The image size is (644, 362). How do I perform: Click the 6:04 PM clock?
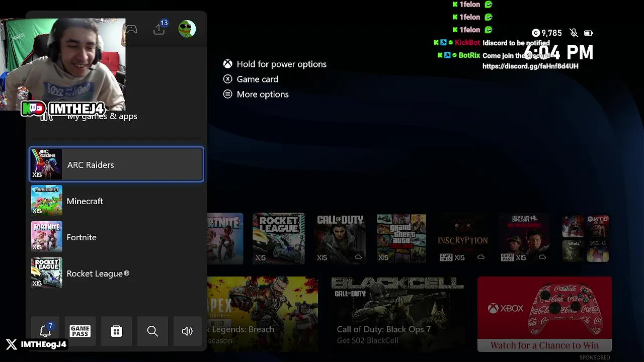click(558, 52)
